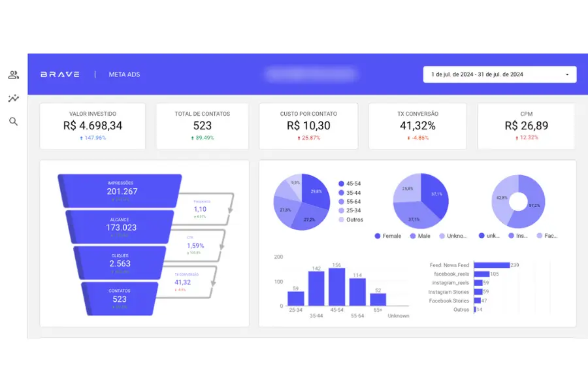Open the date range dropdown arrow

coord(566,74)
